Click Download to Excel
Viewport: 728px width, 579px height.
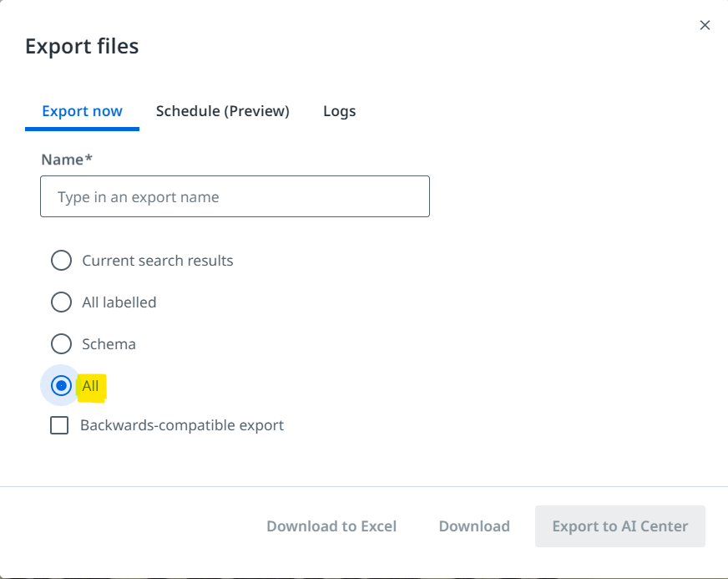coord(331,526)
